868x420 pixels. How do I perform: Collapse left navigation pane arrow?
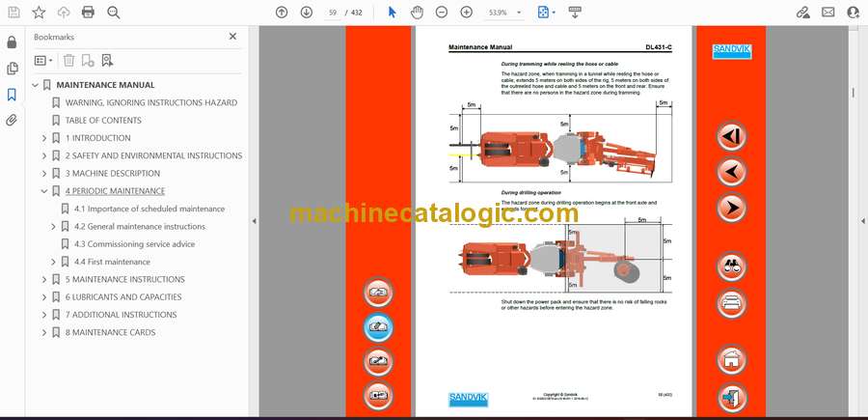[254, 221]
